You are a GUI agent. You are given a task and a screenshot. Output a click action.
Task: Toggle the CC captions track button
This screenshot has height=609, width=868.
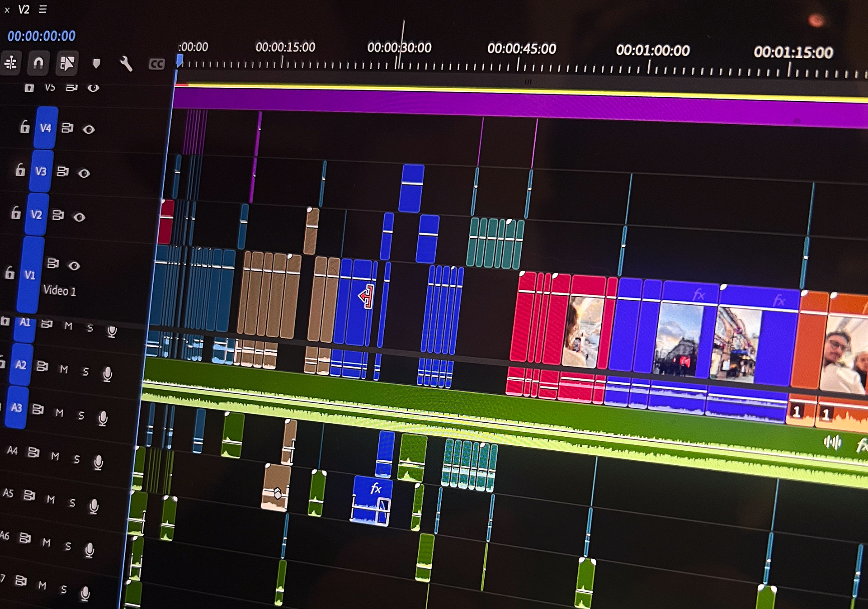click(156, 64)
